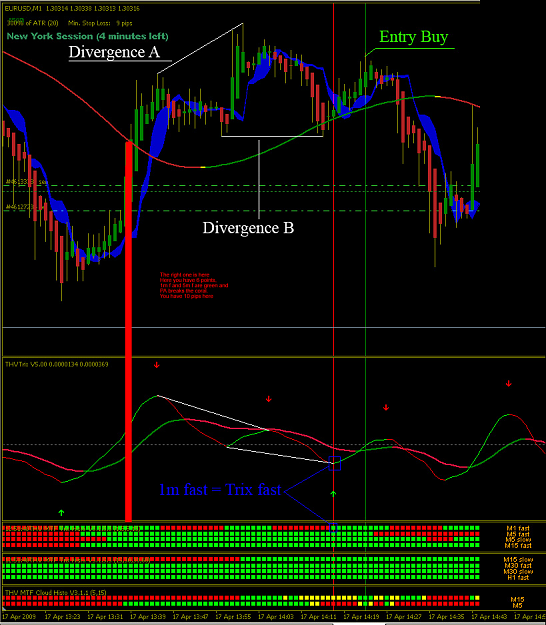Select the 'M5 slow' histogram row label
The width and height of the screenshot is (546, 625).
(518, 540)
